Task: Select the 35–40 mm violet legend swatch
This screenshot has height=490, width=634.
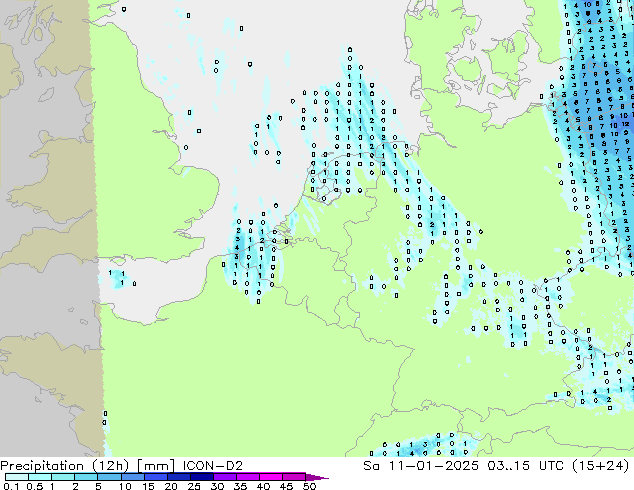Action: (x=248, y=477)
